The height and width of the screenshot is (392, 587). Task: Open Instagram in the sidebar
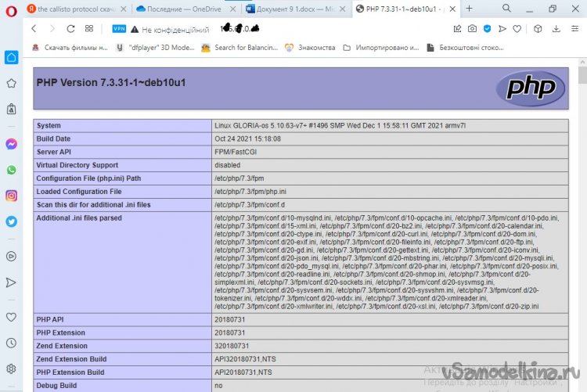12,196
